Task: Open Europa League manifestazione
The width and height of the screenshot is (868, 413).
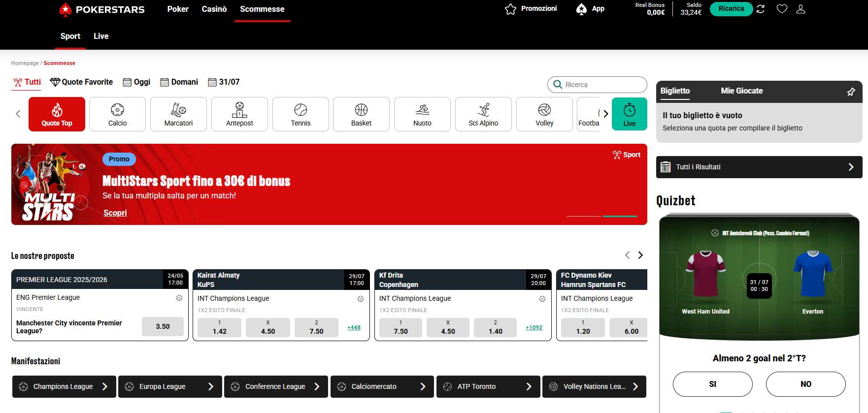Action: [170, 386]
